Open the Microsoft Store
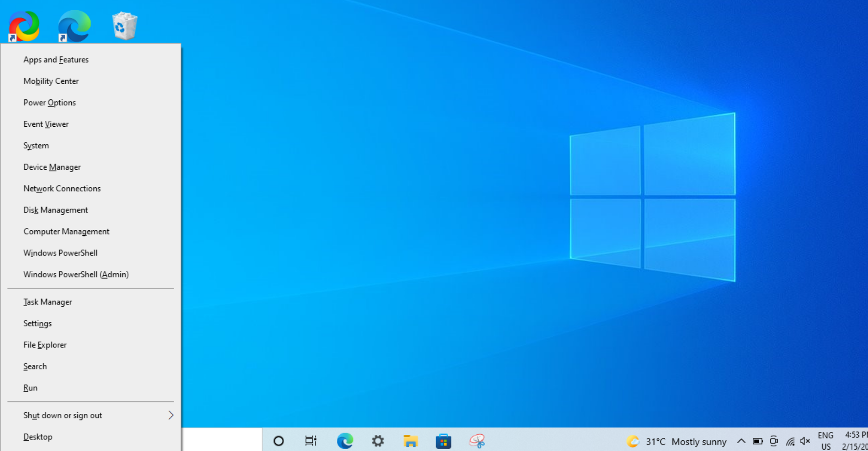The width and height of the screenshot is (868, 451). click(x=443, y=441)
